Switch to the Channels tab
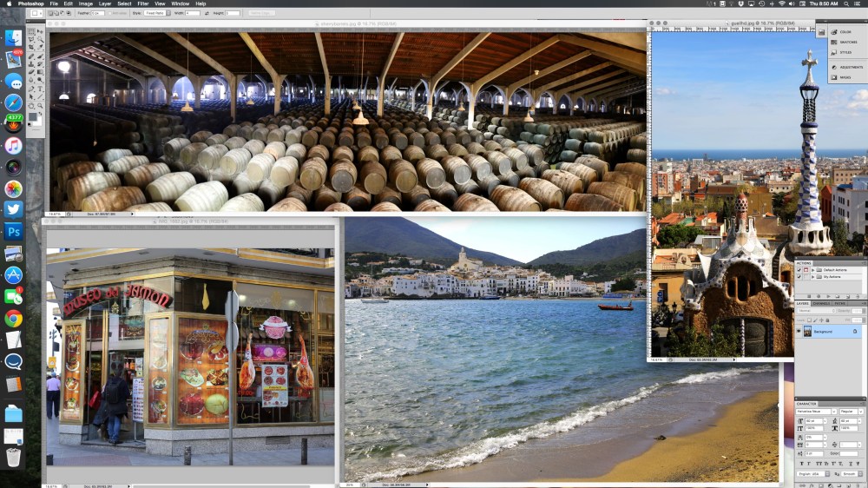Image resolution: width=868 pixels, height=488 pixels. coord(821,304)
